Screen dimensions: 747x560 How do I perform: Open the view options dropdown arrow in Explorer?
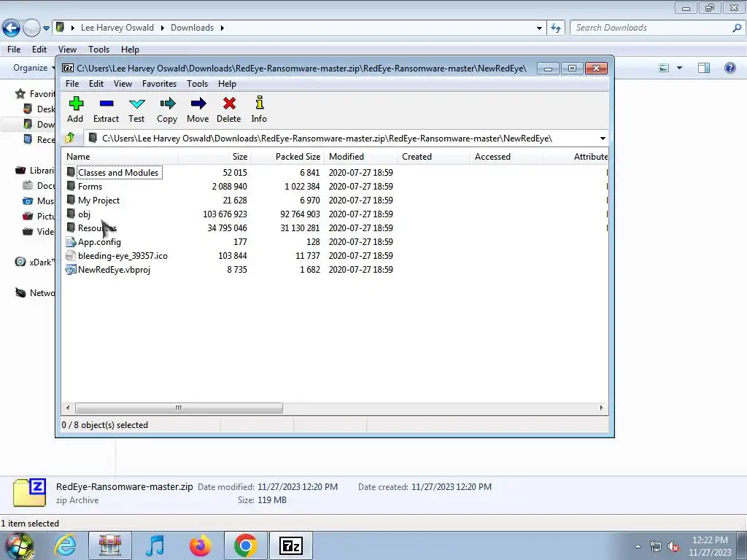click(679, 68)
